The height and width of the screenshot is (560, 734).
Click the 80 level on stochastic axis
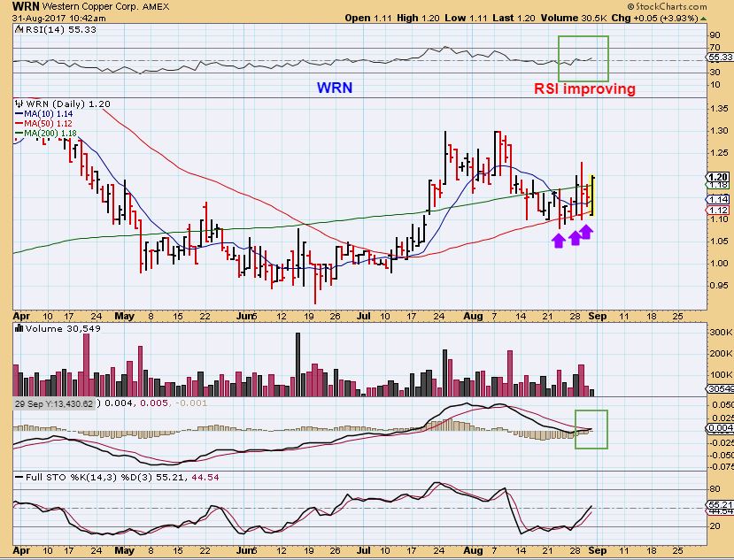[715, 489]
